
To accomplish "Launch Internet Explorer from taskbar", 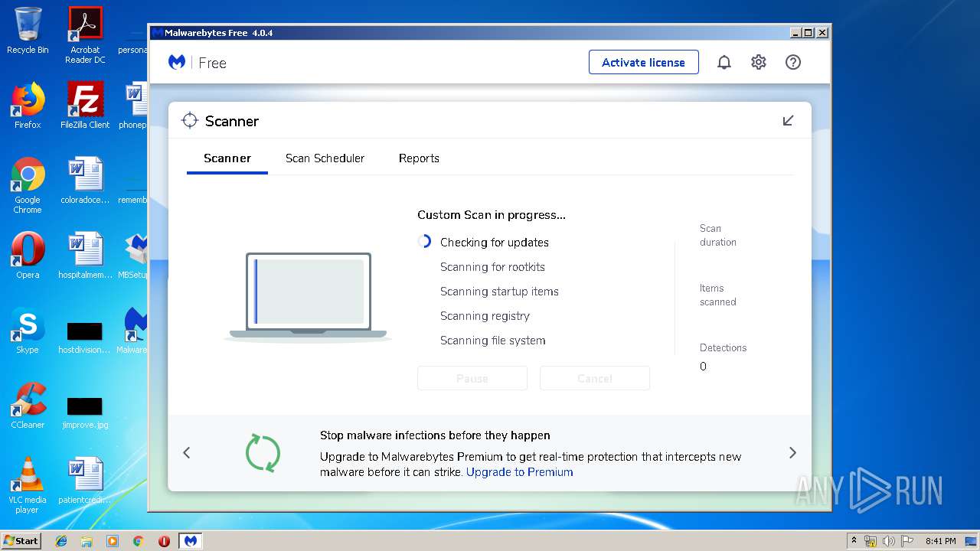I will pos(61,540).
